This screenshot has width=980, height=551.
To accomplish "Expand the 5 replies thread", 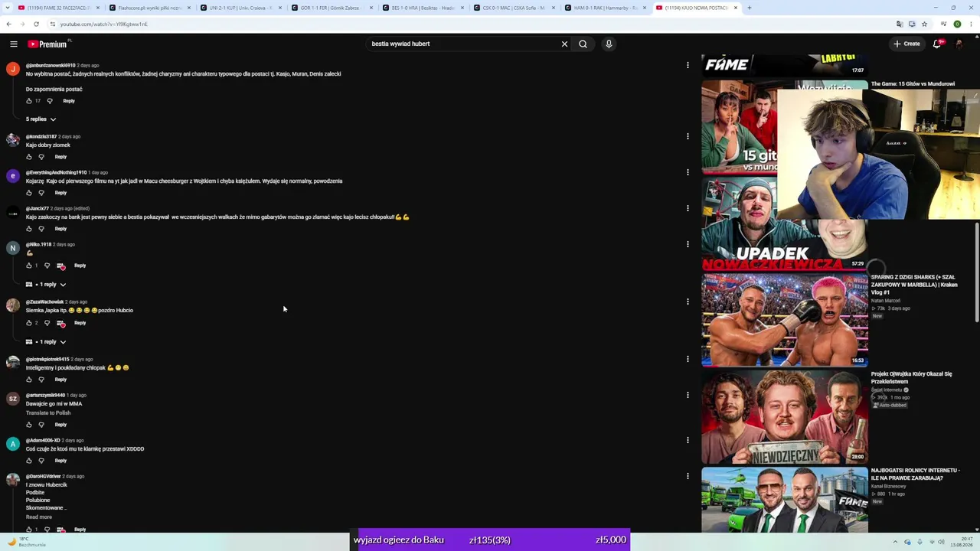I will click(x=41, y=119).
